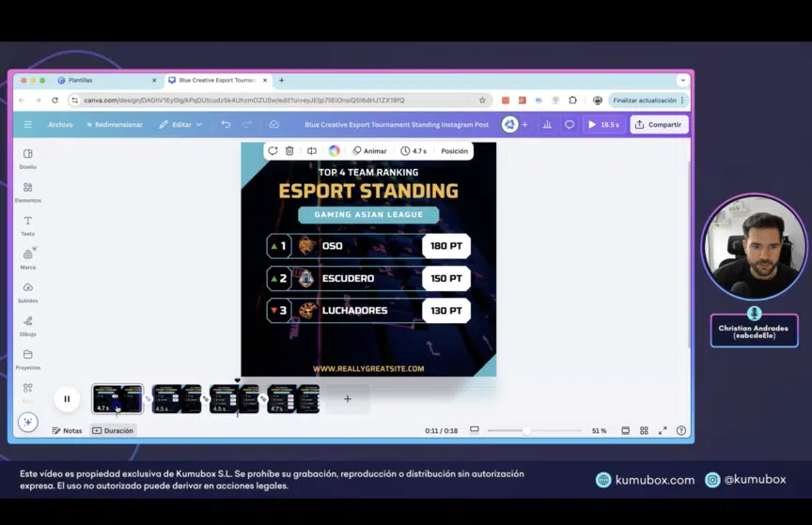Viewport: 812px width, 525px height.
Task: Play the 18.5 s presentation
Action: [603, 124]
